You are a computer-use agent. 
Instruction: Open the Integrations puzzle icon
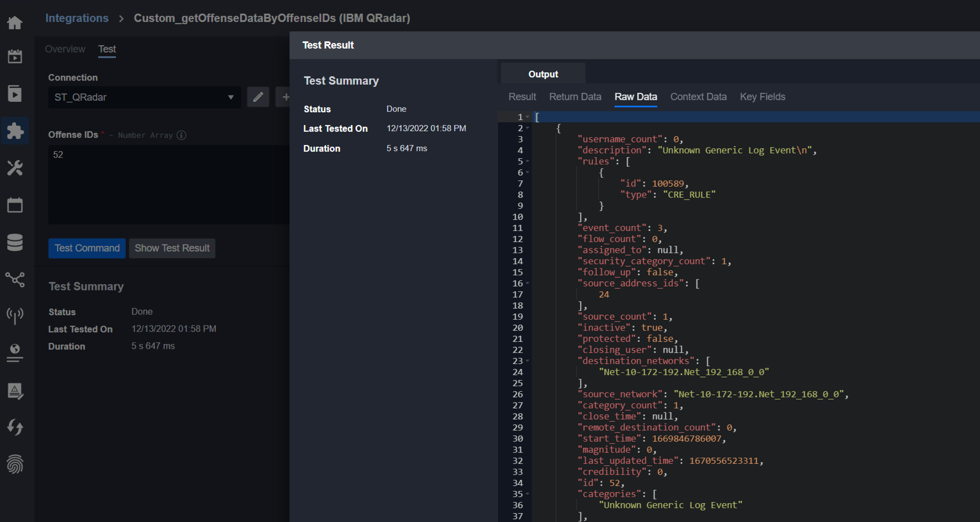(x=15, y=131)
